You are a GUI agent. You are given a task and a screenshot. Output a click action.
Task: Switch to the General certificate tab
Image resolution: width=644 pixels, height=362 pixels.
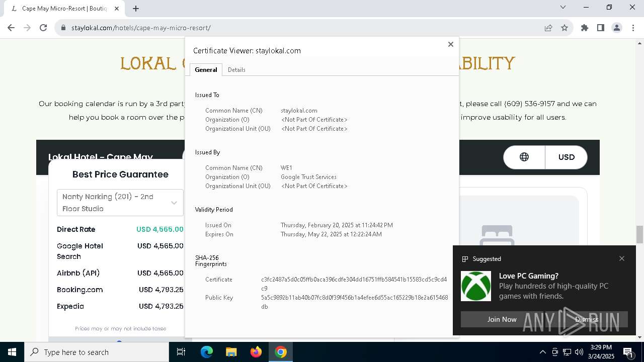click(206, 70)
